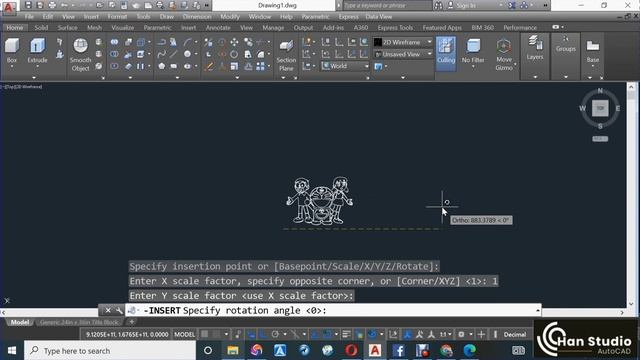Add a new layout with plus tab
Image resolution: width=640 pixels, height=360 pixels.
[131, 322]
